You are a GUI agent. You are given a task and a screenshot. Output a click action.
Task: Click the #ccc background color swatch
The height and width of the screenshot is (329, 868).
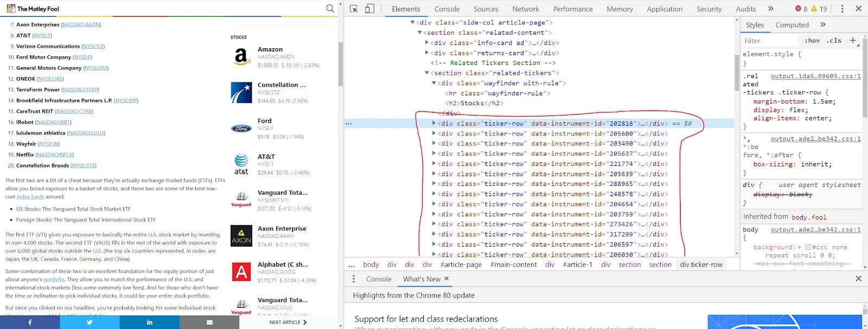click(x=808, y=247)
